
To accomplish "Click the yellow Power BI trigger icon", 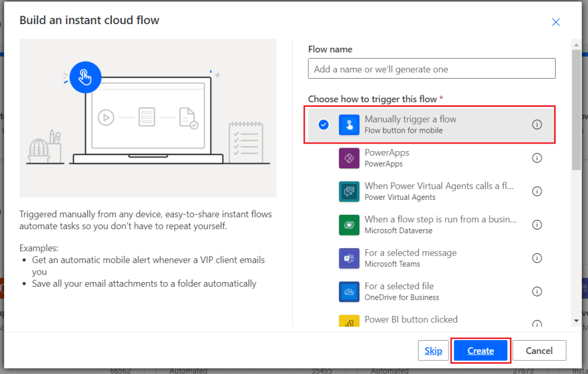I will tap(349, 321).
